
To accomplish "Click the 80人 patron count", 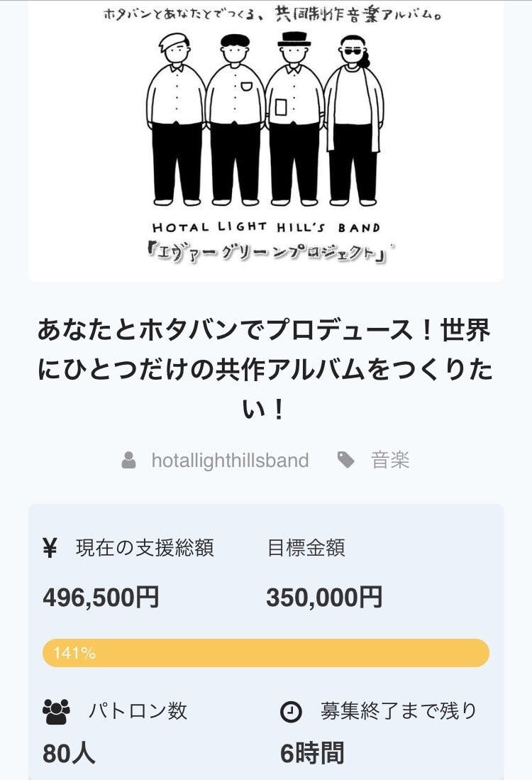I will coord(69,753).
